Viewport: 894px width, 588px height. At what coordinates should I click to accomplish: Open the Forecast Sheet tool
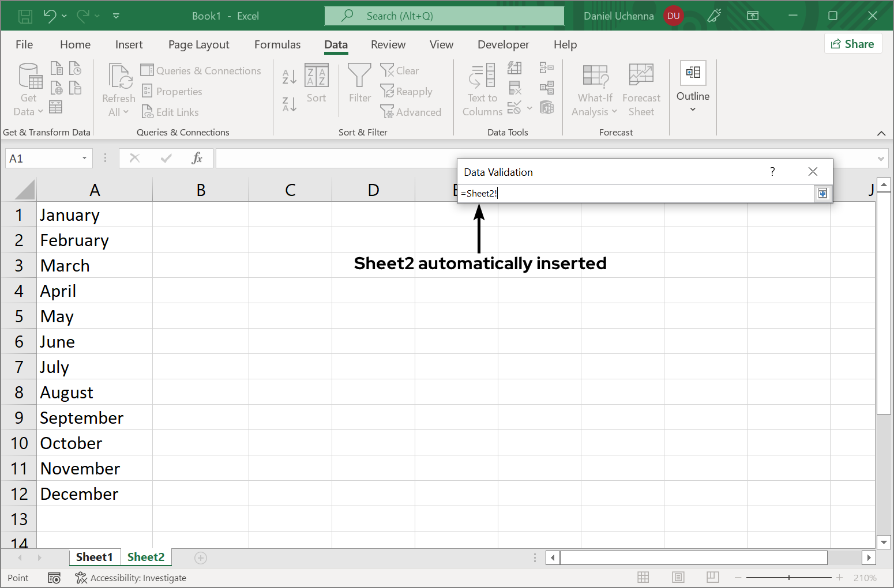click(x=641, y=89)
